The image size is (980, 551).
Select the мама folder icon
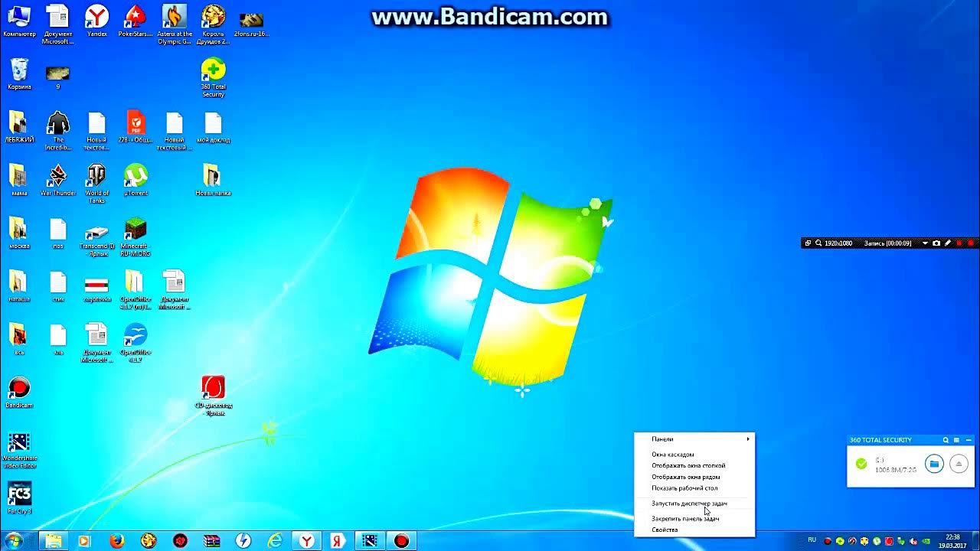pyautogui.click(x=19, y=180)
